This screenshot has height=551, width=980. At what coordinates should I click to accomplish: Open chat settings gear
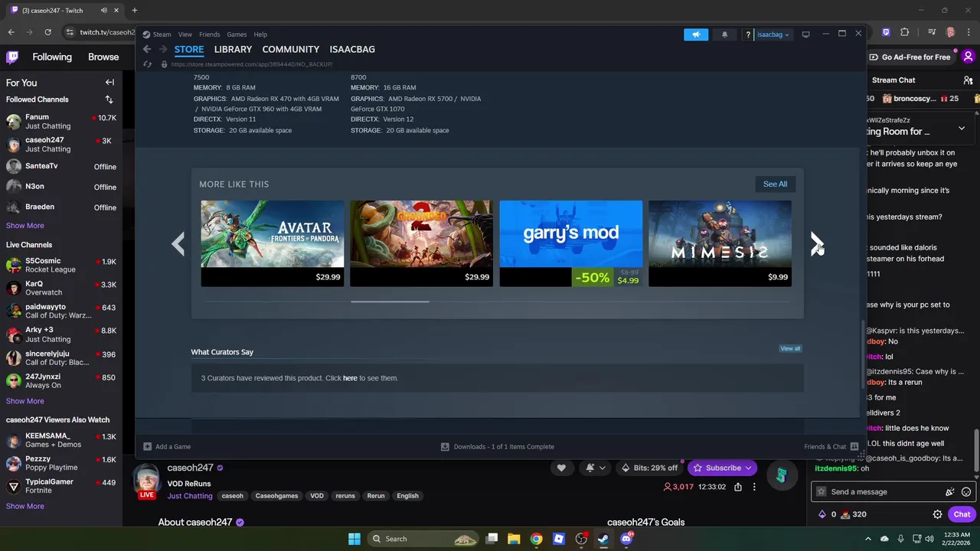(937, 514)
